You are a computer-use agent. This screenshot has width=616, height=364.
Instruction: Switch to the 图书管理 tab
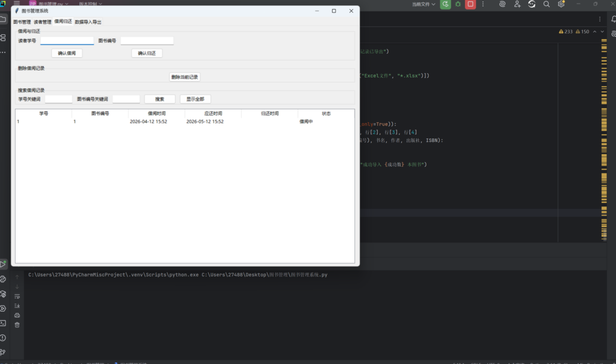pyautogui.click(x=22, y=22)
